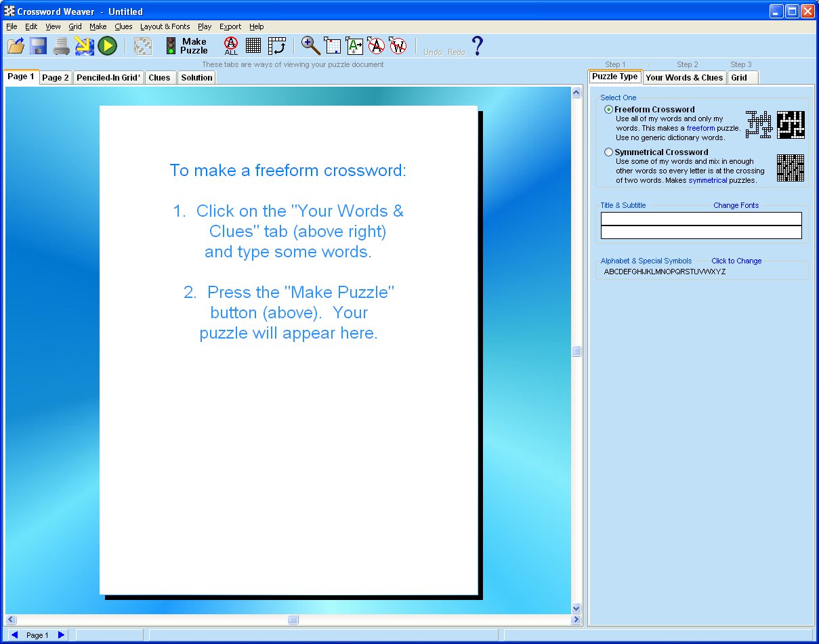Go to previous page with left arrow
819x644 pixels.
[x=15, y=635]
